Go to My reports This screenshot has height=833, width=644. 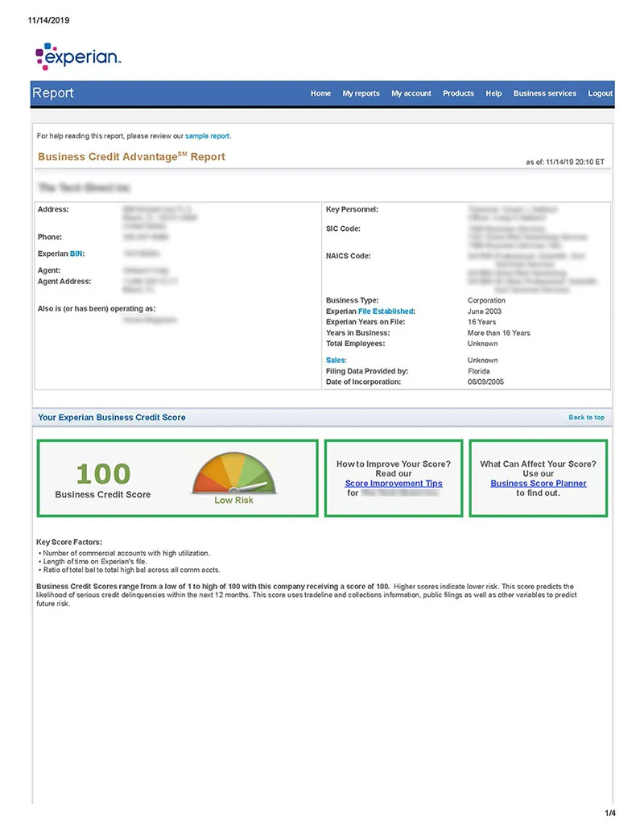coord(361,93)
